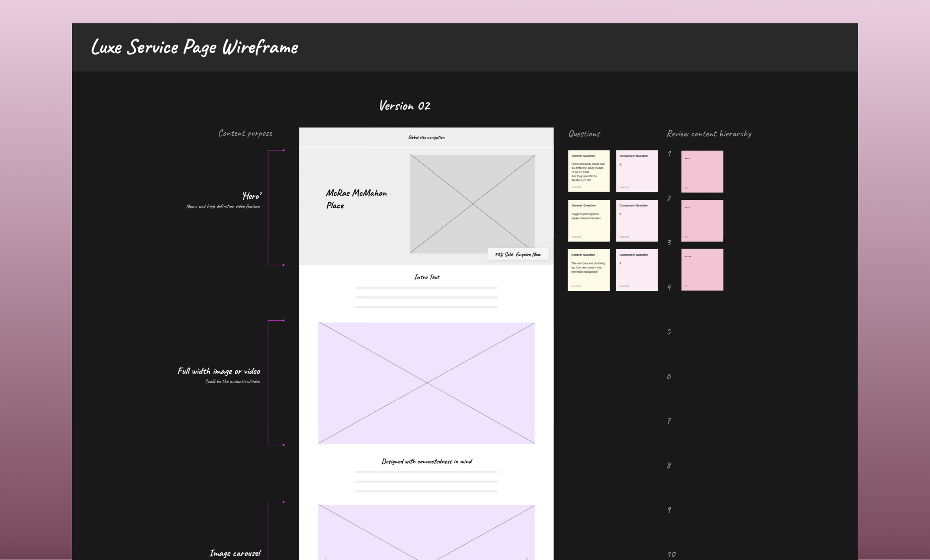The image size is (930, 560).
Task: Click the "Review content hierarchy" header
Action: coord(709,133)
